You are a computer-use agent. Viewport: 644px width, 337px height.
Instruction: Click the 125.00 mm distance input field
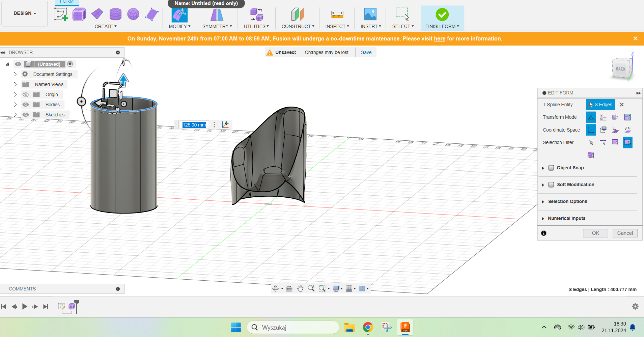[x=194, y=125]
